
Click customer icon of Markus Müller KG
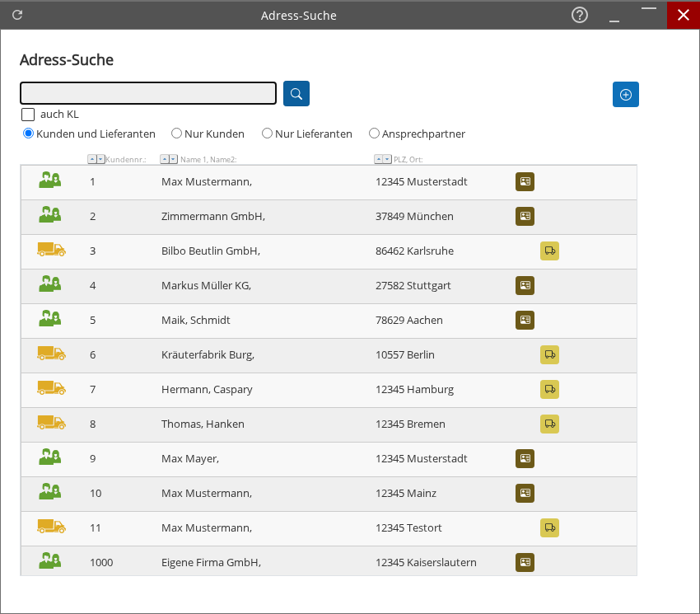[50, 285]
